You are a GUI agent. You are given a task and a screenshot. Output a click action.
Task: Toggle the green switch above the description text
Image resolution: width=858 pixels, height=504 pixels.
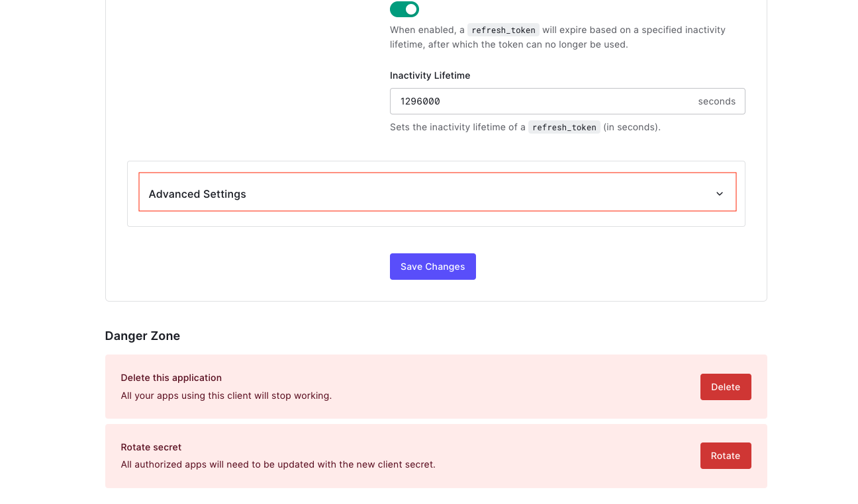coord(405,9)
